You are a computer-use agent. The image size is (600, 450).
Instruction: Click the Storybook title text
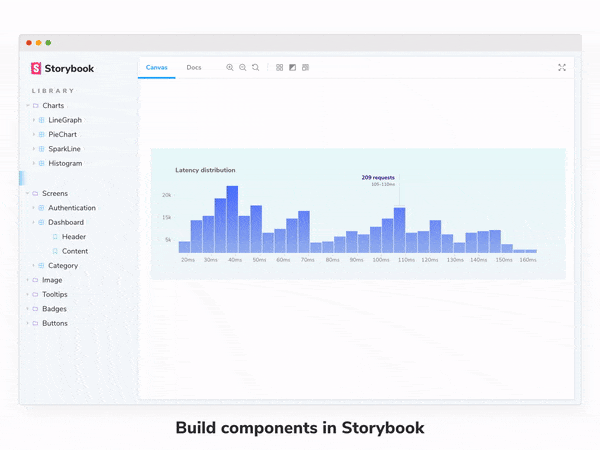click(x=69, y=68)
